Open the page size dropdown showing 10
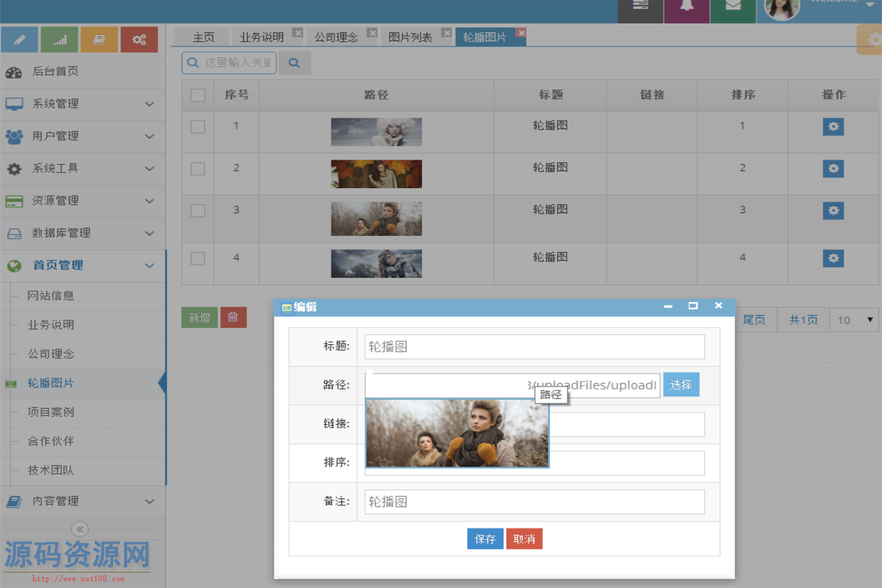This screenshot has width=882, height=588. pyautogui.click(x=854, y=320)
